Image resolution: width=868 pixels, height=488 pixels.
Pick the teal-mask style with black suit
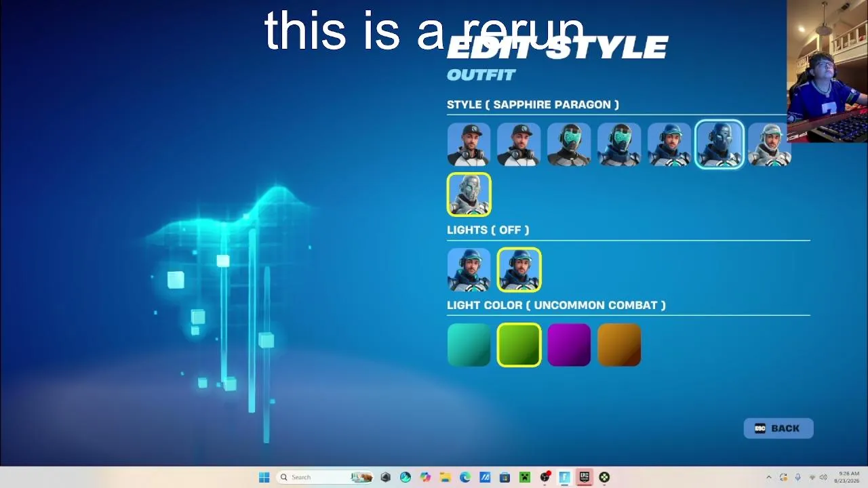point(569,144)
